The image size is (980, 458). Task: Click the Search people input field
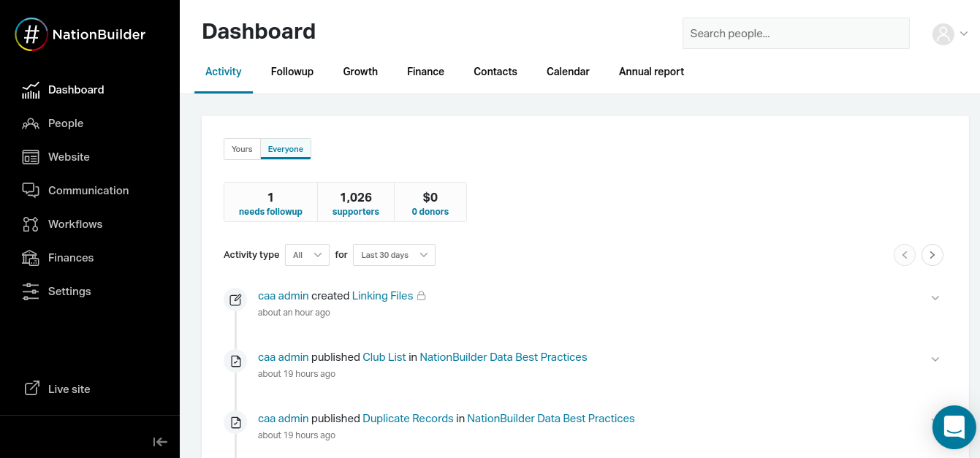point(796,34)
